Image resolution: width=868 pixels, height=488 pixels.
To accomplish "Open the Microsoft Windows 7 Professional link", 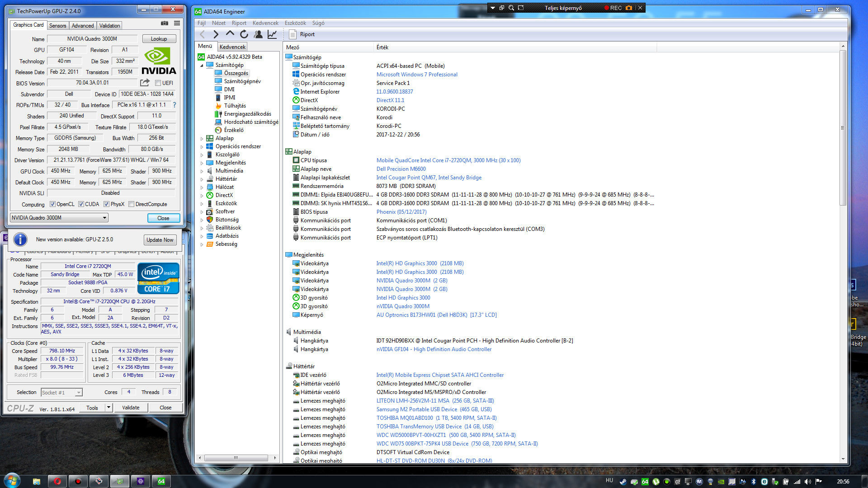I will click(x=417, y=75).
